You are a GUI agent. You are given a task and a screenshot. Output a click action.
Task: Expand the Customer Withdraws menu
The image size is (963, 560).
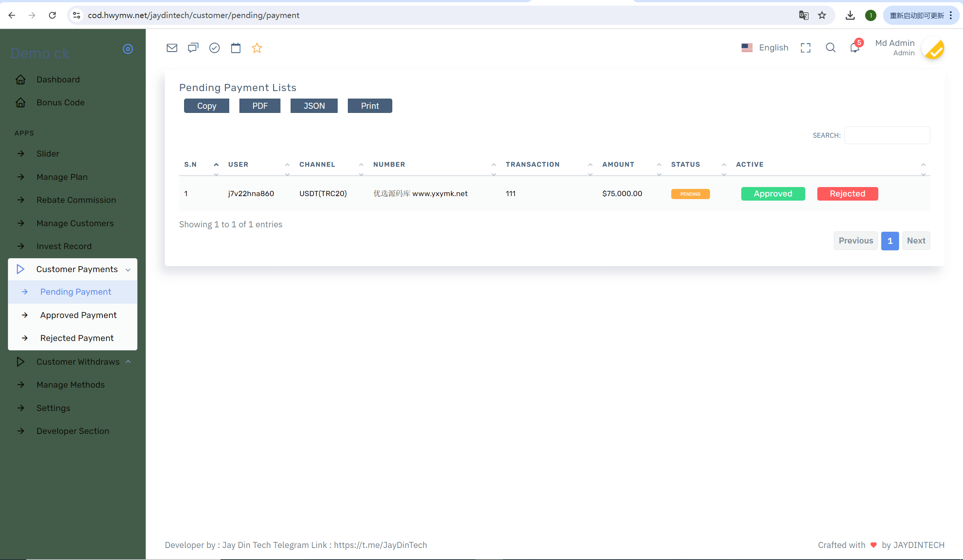pyautogui.click(x=73, y=362)
